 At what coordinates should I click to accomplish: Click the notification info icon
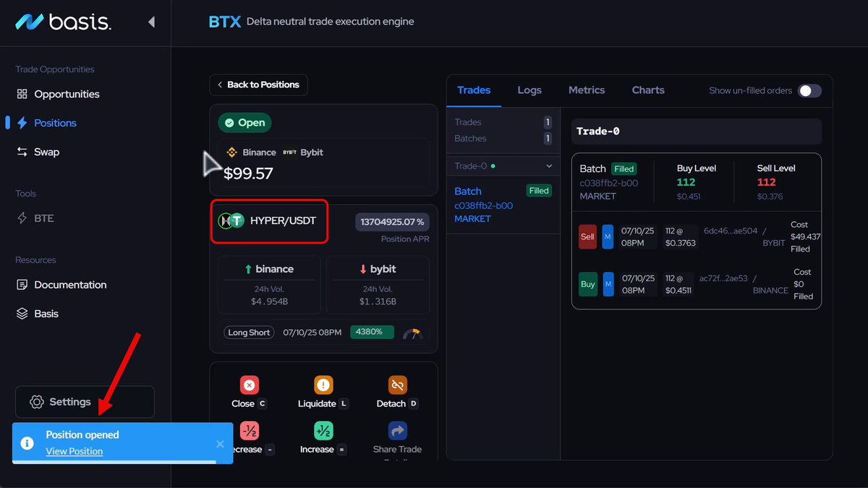(27, 443)
